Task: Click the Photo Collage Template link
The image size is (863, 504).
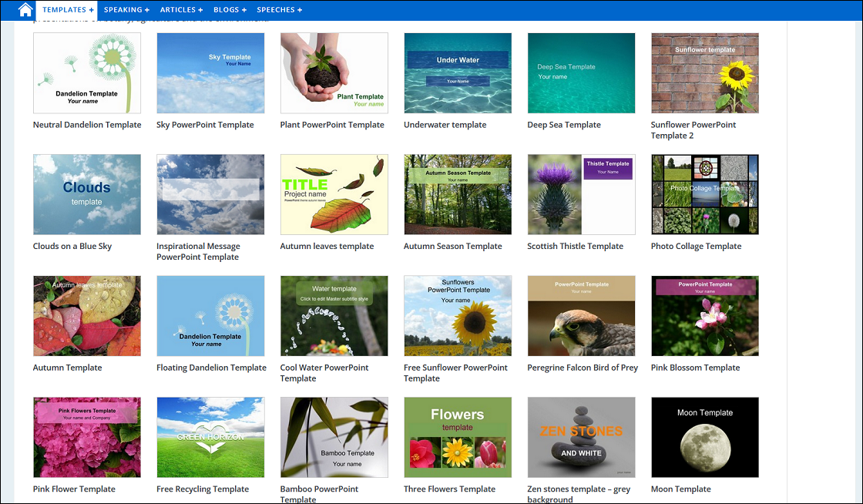Action: (697, 247)
